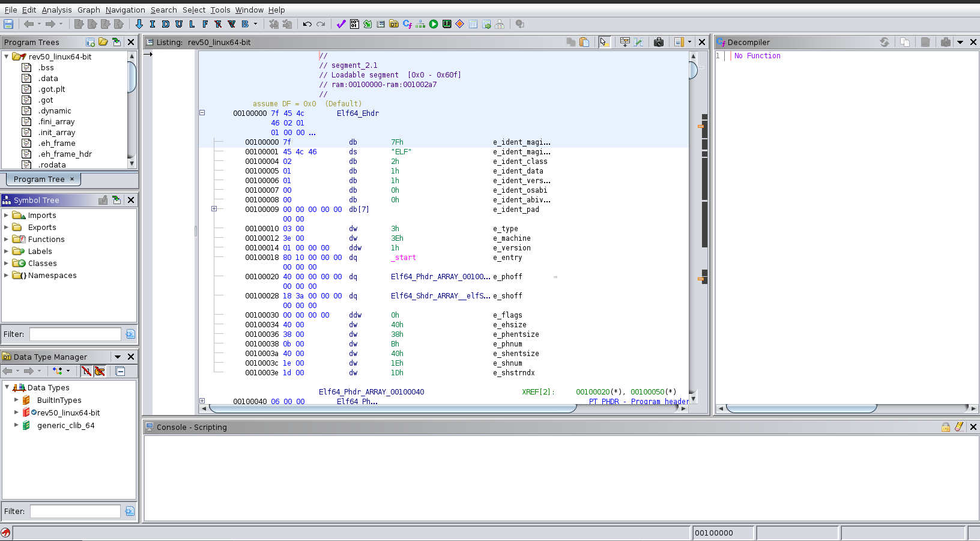980x541 pixels.
Task: Open the diff view in Listing
Action: [638, 42]
